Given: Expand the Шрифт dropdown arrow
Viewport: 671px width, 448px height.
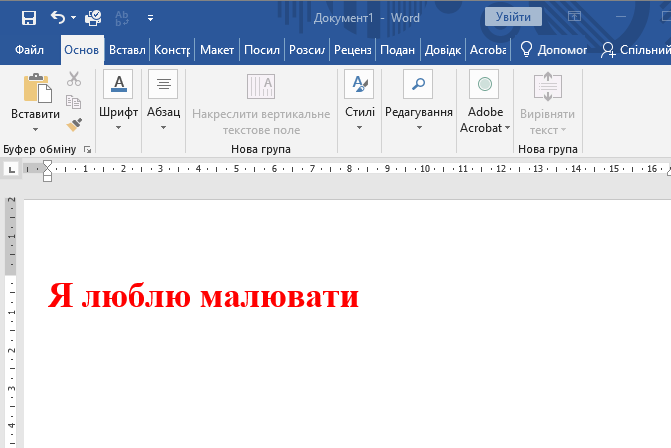Looking at the screenshot, I should tap(119, 128).
